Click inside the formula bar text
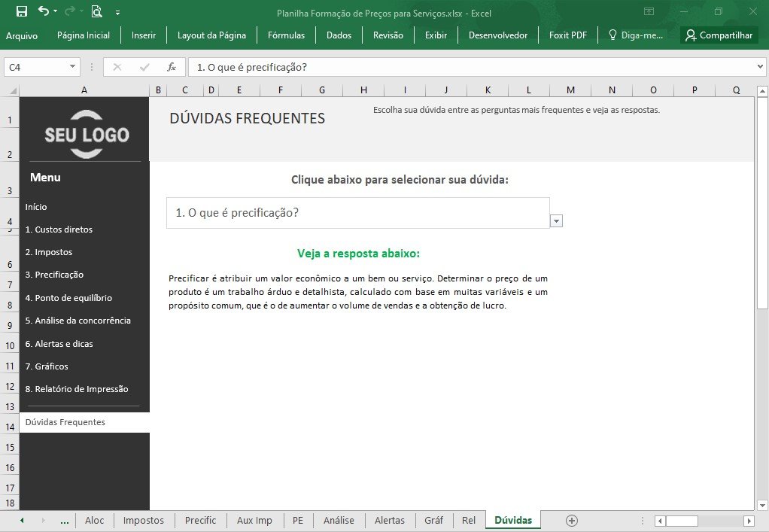769x532 pixels. [471, 67]
